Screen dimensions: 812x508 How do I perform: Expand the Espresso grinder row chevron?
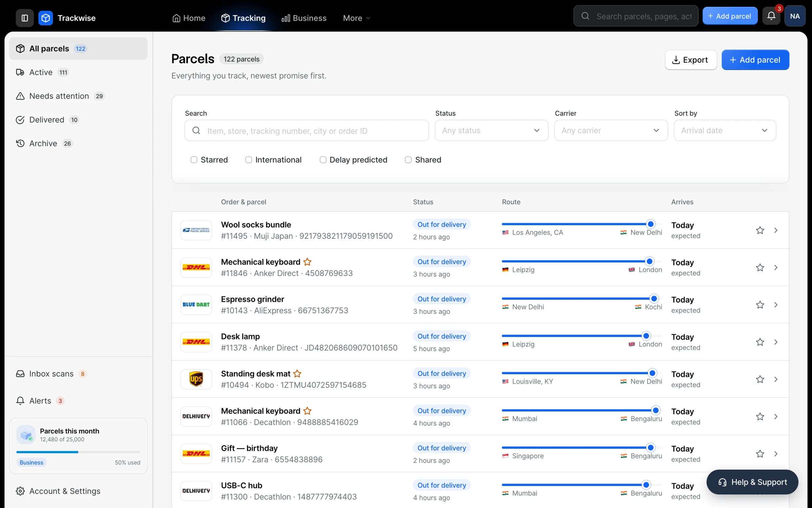click(x=776, y=305)
